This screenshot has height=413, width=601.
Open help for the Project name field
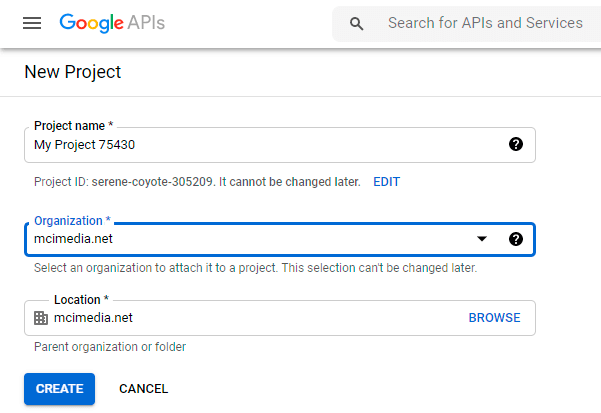tap(516, 144)
